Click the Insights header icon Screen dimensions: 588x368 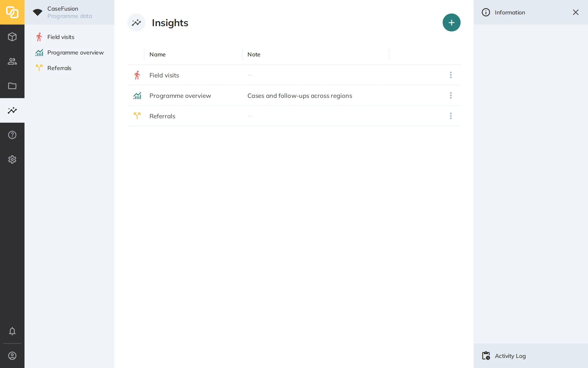pyautogui.click(x=136, y=23)
